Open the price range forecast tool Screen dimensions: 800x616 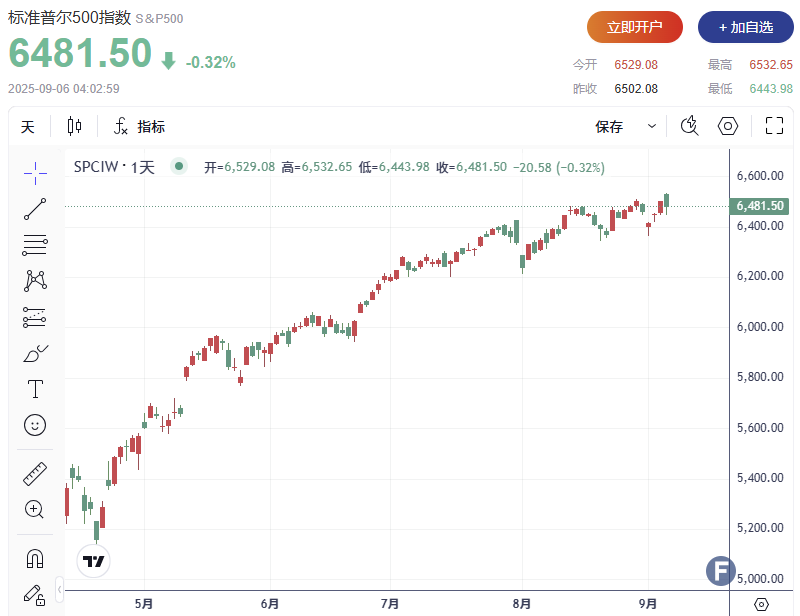(x=35, y=317)
